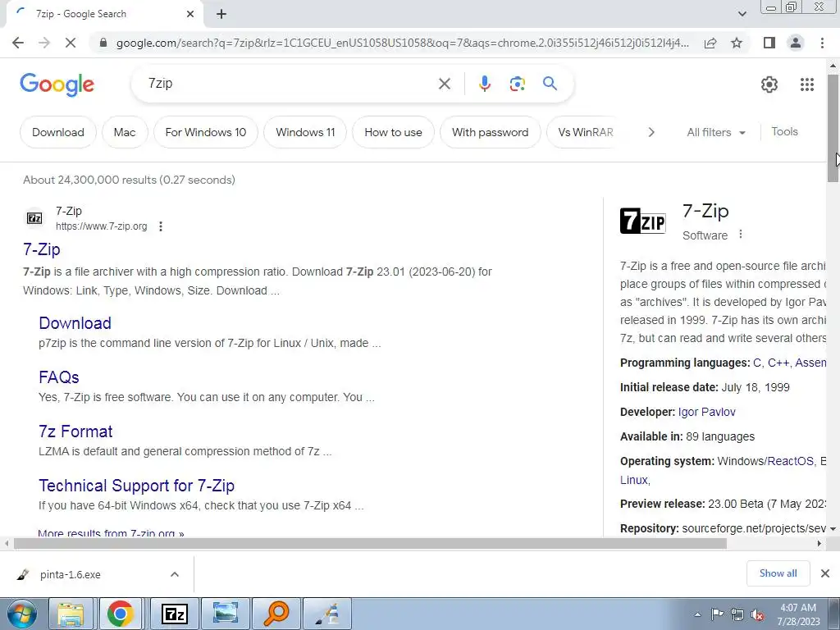
Task: Select the With password chip
Action: point(491,132)
